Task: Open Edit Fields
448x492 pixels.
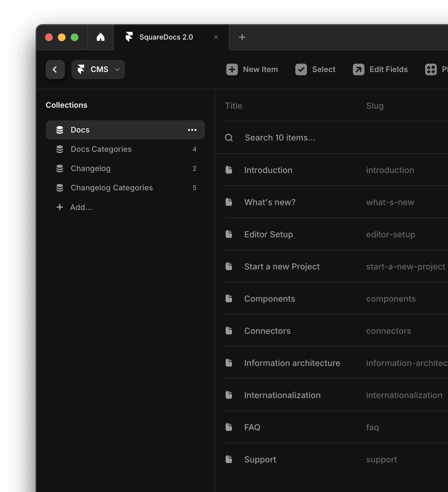Action: tap(380, 69)
